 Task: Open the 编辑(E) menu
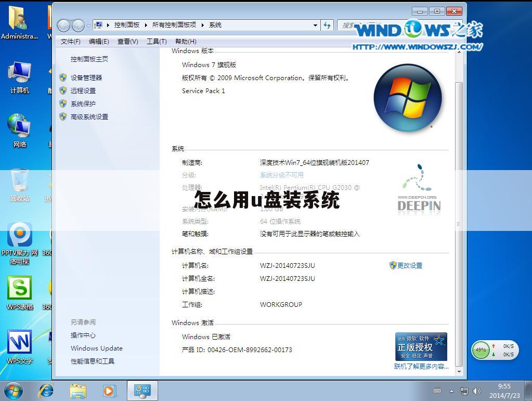point(99,42)
